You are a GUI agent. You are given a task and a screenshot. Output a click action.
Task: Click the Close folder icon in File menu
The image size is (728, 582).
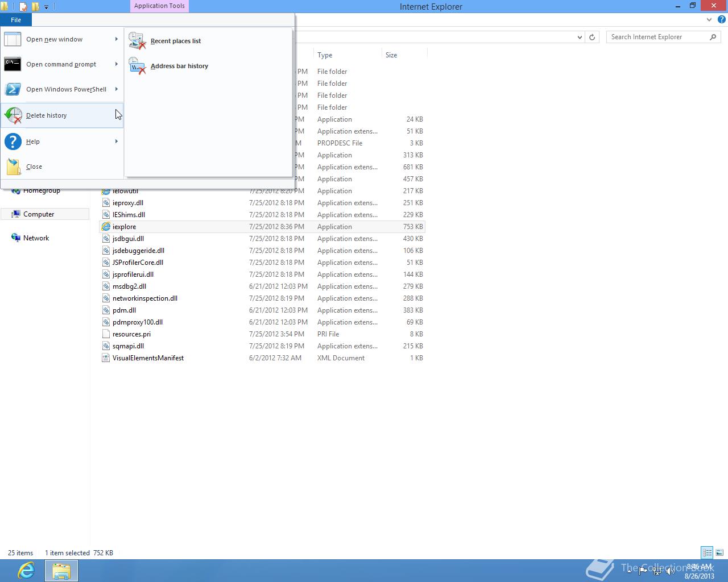pyautogui.click(x=13, y=167)
